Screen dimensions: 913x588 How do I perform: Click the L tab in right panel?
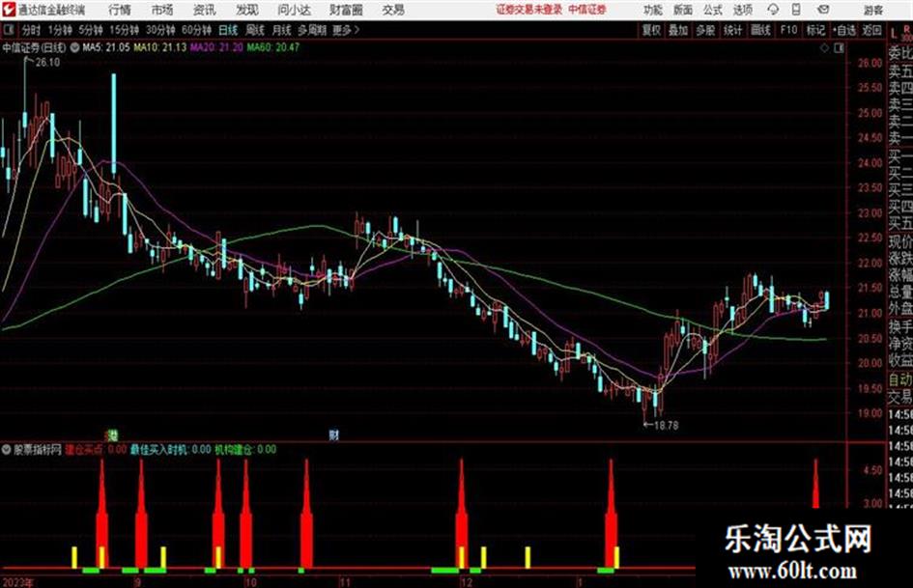click(893, 35)
